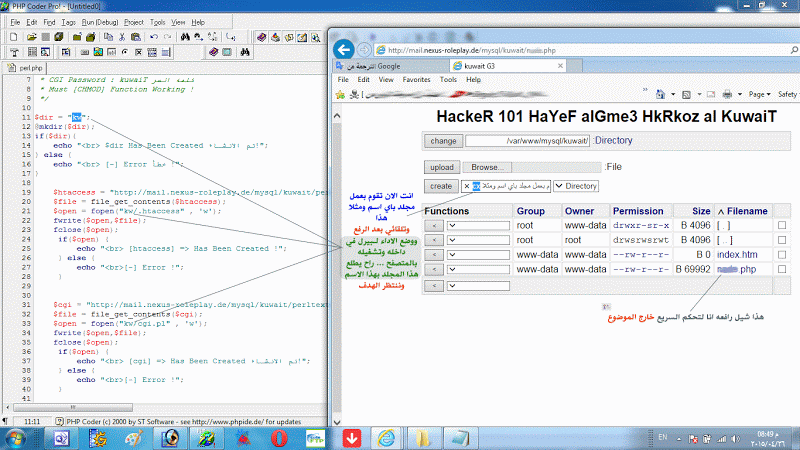The width and height of the screenshot is (800, 450).
Task: Open the Project menu in PHP Coder
Action: [x=134, y=22]
